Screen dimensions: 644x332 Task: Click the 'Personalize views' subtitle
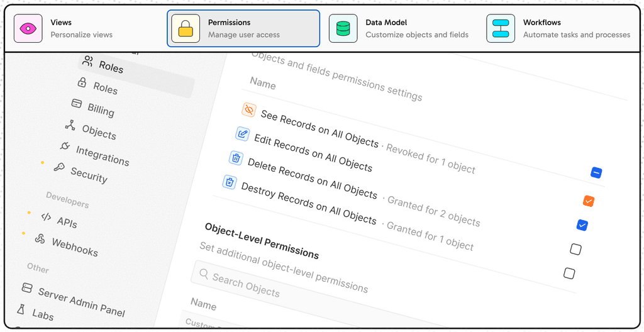click(81, 35)
